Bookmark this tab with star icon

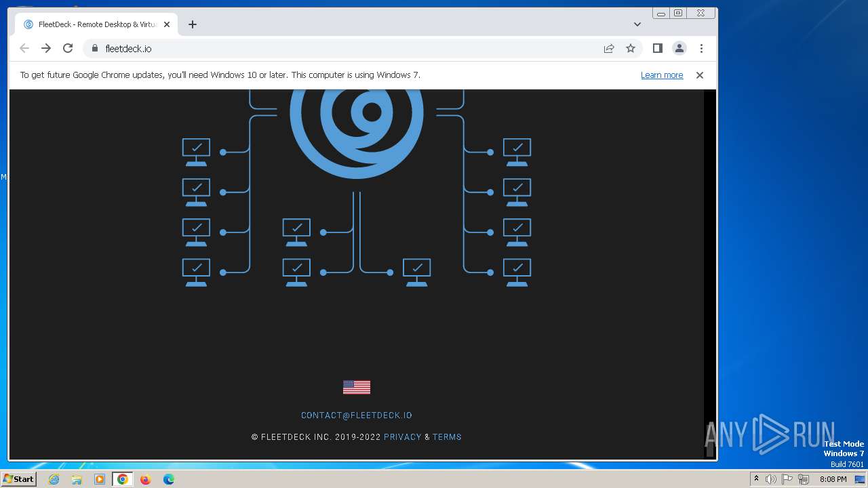point(631,48)
